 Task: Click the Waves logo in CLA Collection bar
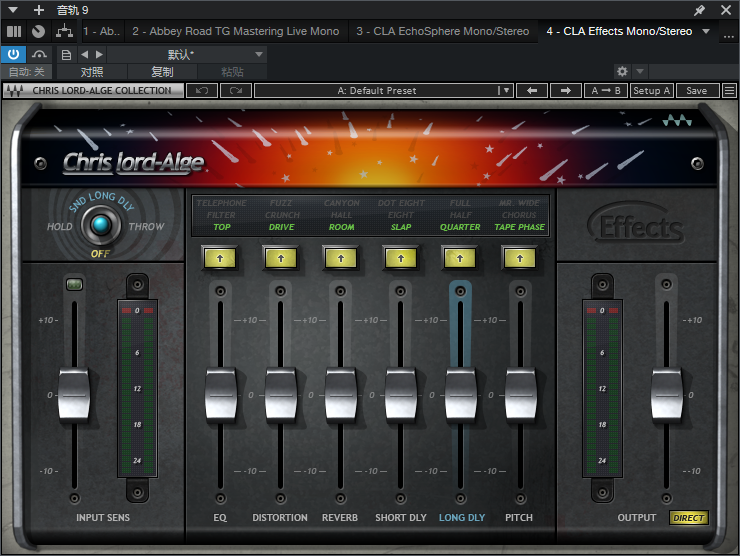(x=15, y=91)
